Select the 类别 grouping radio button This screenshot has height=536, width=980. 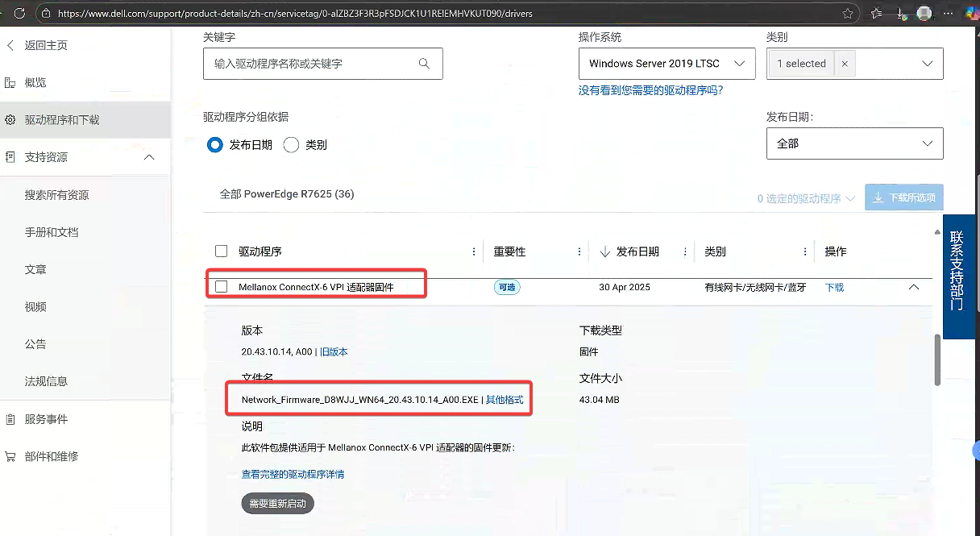(291, 145)
